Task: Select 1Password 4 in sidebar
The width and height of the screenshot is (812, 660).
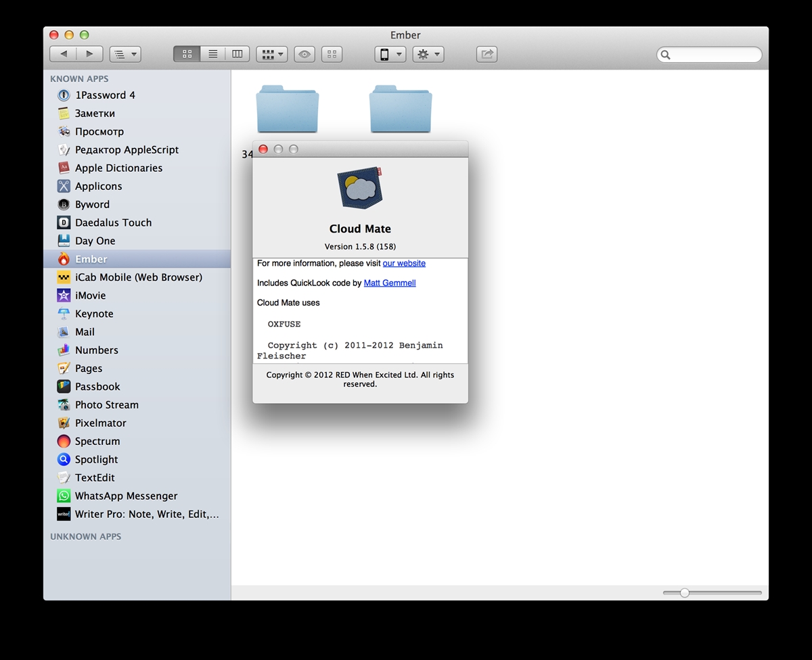Action: click(x=105, y=95)
